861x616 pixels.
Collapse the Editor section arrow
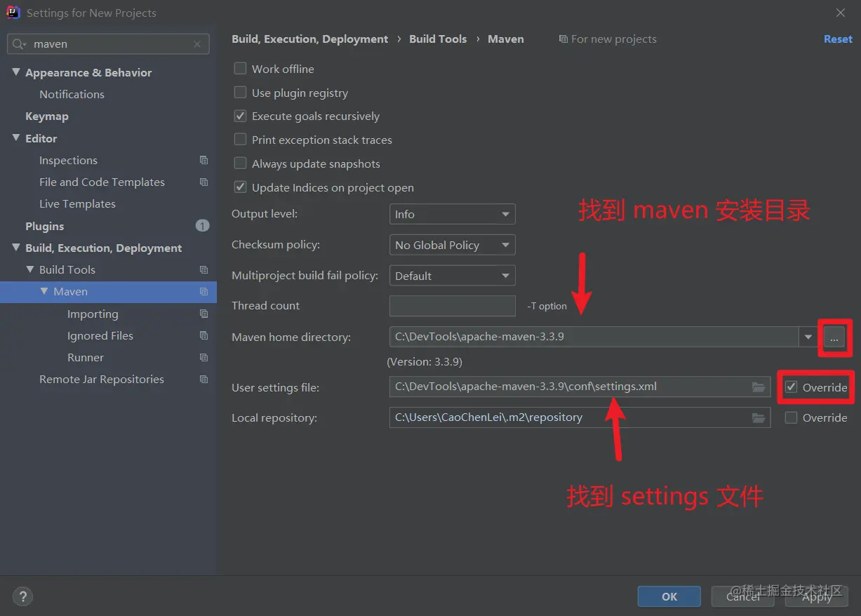coord(15,138)
